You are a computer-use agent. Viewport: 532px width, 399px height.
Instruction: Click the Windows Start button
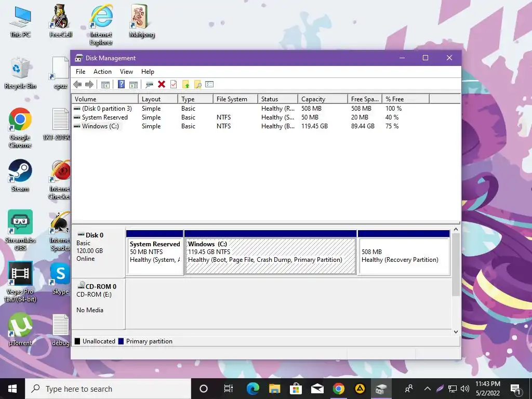tap(12, 389)
